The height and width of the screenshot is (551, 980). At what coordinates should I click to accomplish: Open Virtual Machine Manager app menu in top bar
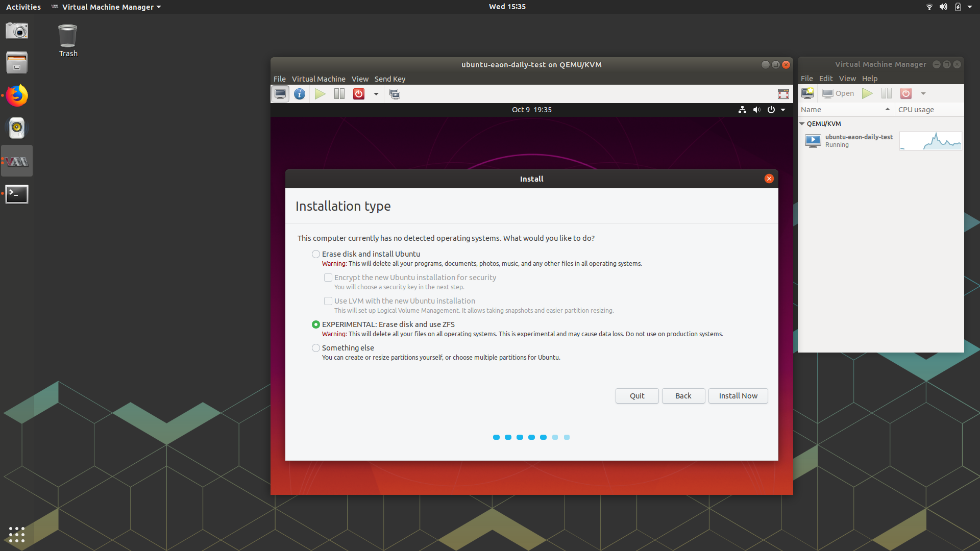coord(106,7)
